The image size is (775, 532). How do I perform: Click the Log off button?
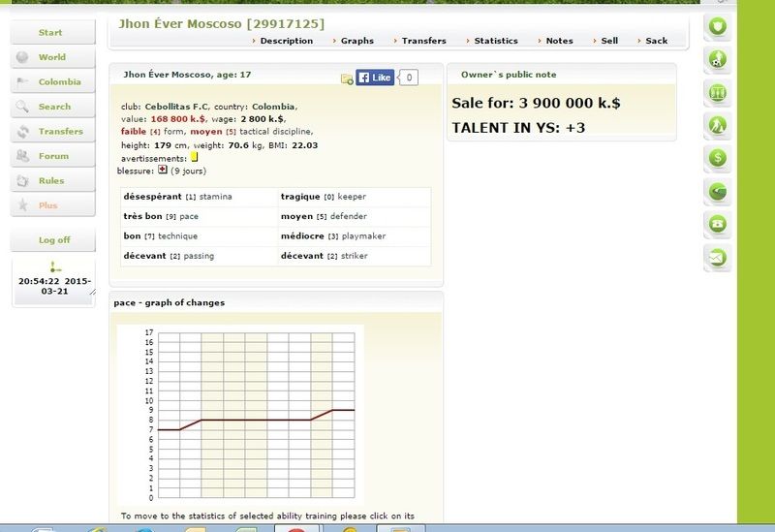click(x=53, y=240)
